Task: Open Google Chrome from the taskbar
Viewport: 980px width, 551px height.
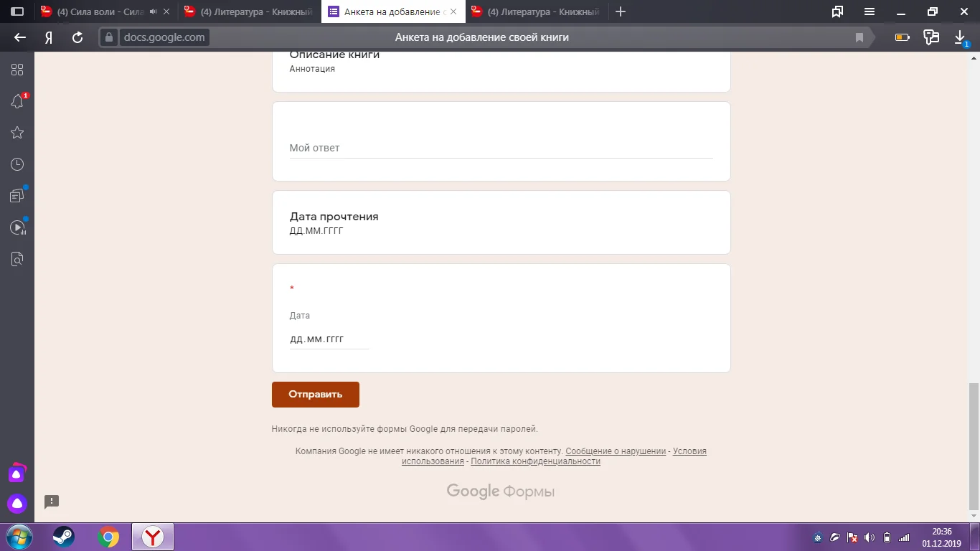Action: [108, 537]
